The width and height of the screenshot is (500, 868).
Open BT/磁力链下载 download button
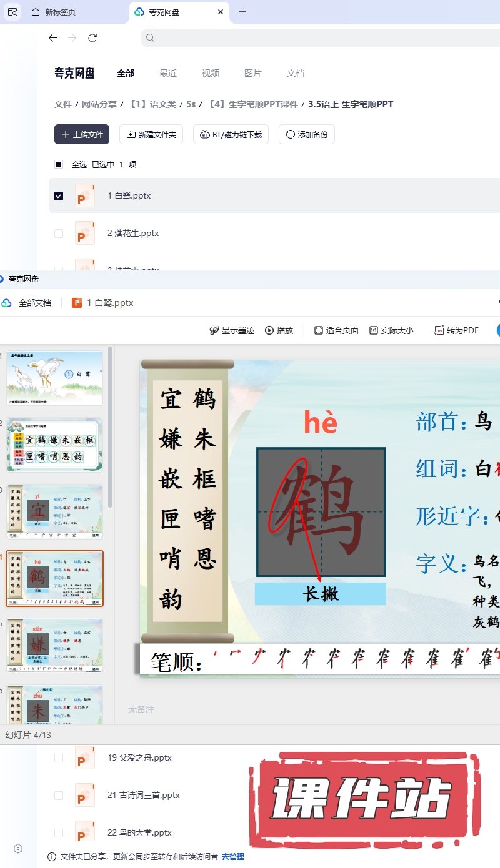tap(231, 134)
